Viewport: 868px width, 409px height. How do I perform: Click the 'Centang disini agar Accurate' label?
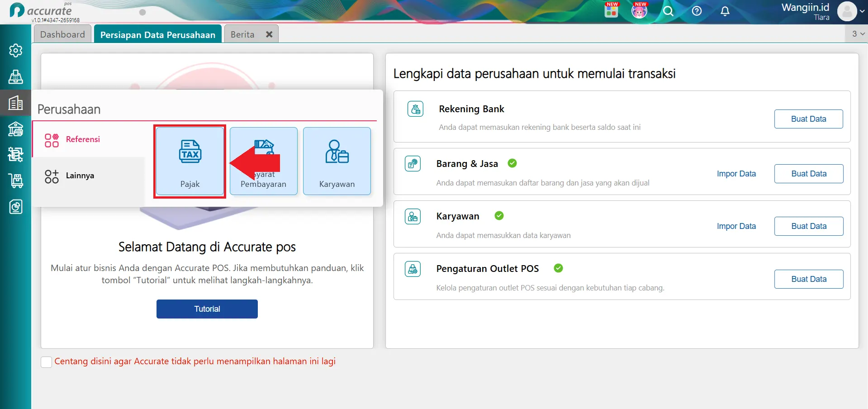195,361
